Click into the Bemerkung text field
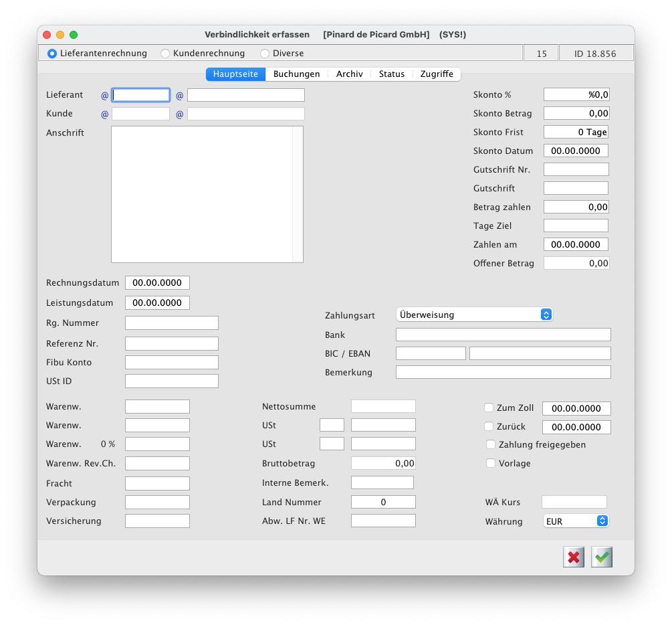 click(x=503, y=372)
